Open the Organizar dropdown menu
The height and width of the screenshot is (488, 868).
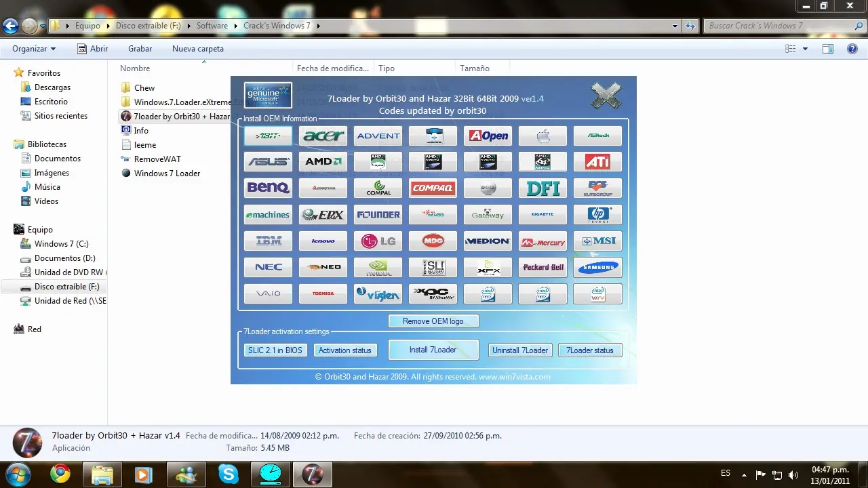pos(33,48)
